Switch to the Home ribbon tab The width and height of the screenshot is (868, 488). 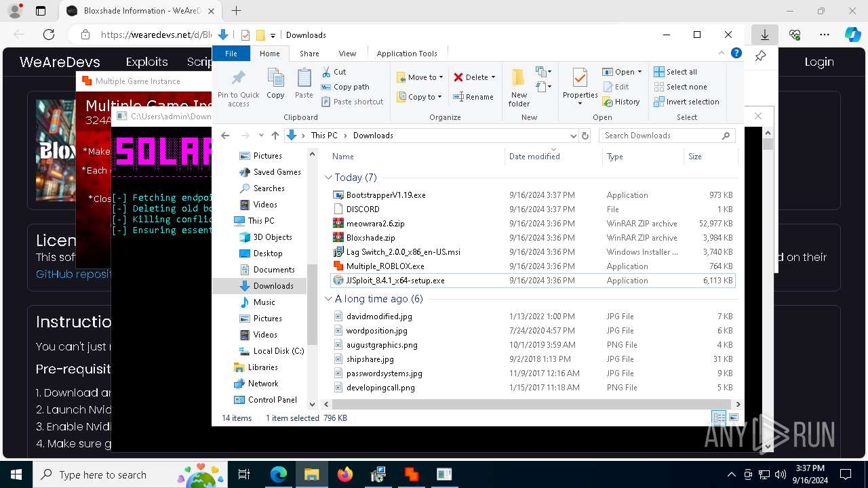click(269, 53)
